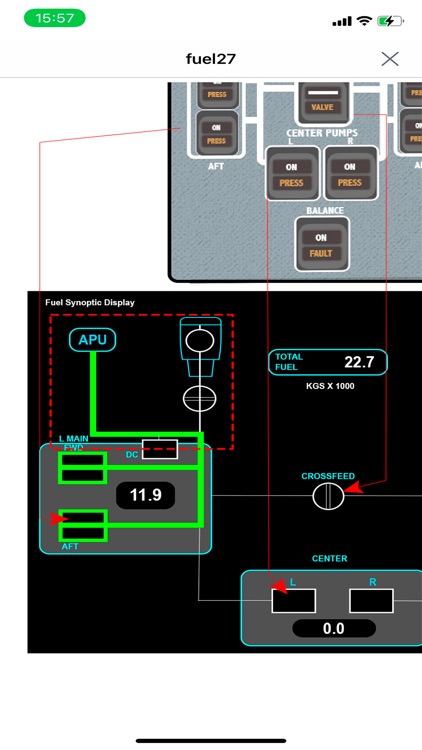The width and height of the screenshot is (422, 750).
Task: Tap the CENTER PUMPS panel label
Action: (322, 133)
